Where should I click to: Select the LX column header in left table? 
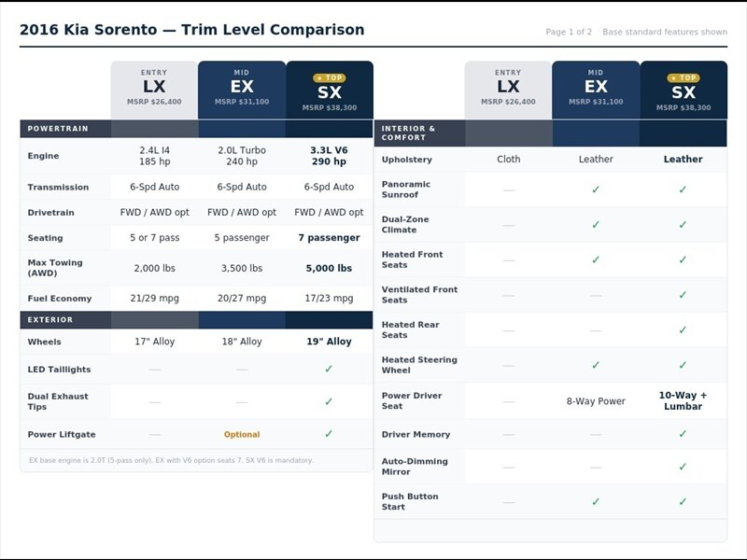(x=154, y=90)
